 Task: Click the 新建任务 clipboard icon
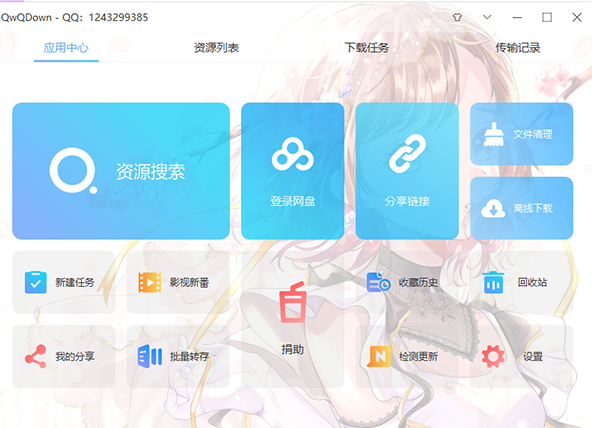coord(35,282)
